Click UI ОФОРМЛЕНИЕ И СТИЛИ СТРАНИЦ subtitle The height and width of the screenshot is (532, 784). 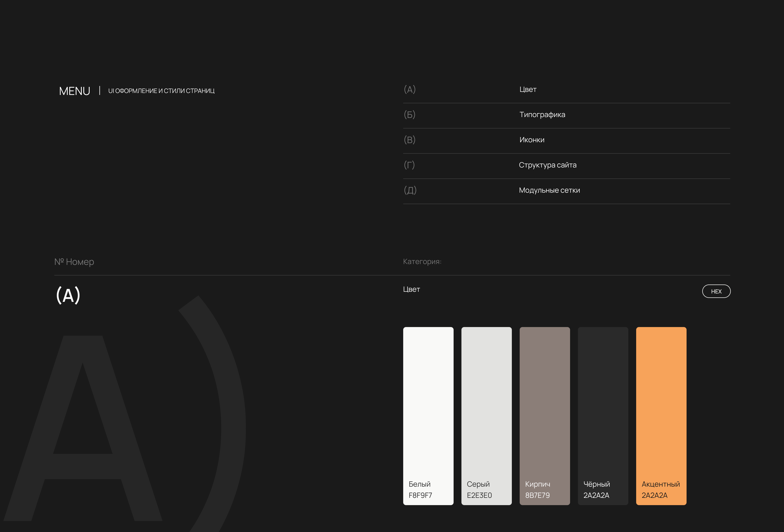click(x=161, y=91)
